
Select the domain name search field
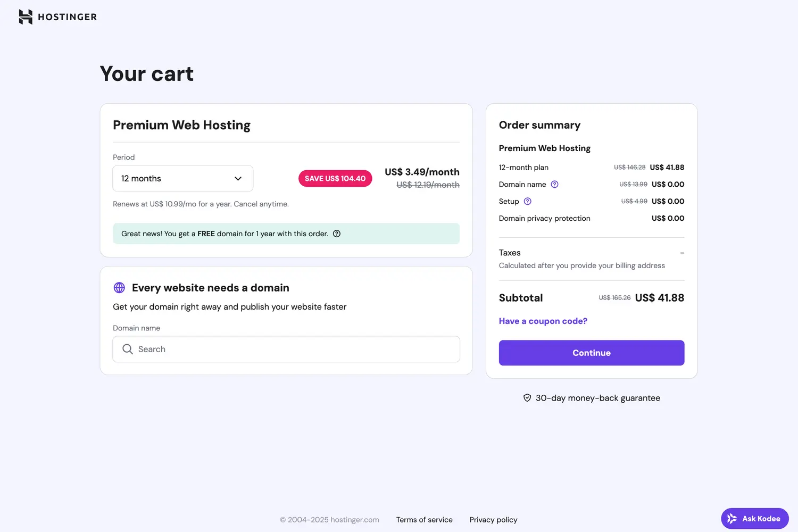[x=286, y=349]
